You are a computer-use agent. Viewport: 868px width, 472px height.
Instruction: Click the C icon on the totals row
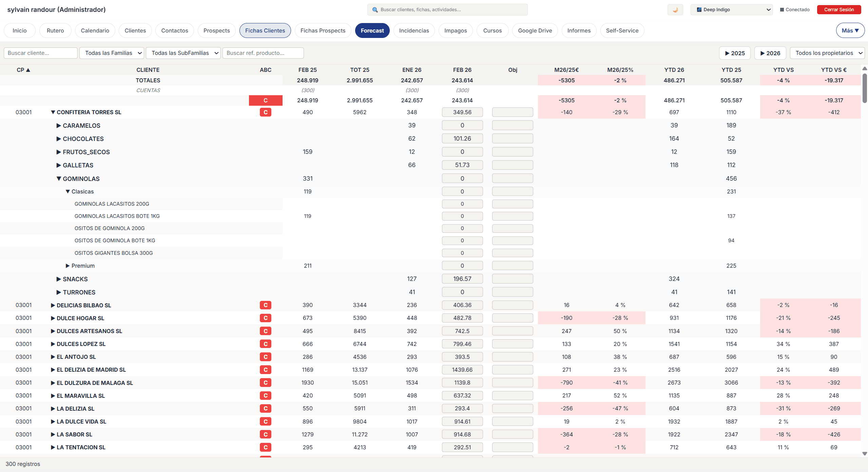tap(266, 100)
